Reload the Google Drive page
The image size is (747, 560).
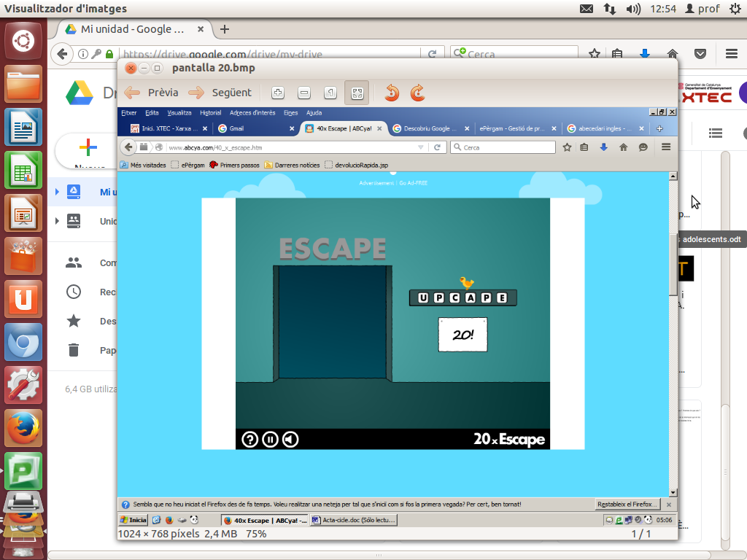point(432,54)
